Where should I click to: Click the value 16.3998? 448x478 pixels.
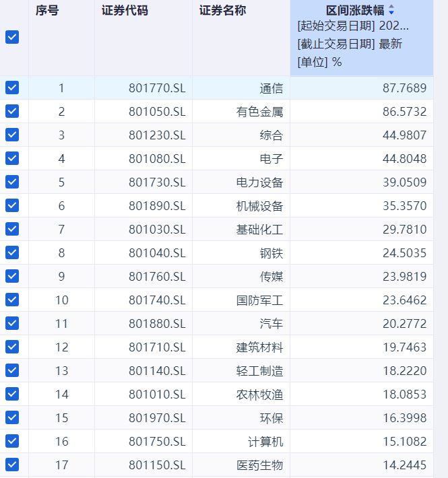pos(405,418)
